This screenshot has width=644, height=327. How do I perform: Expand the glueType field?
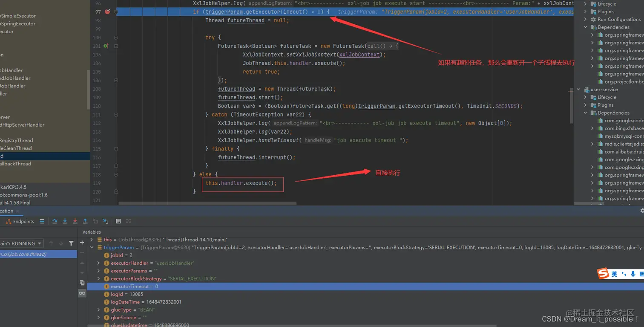click(99, 310)
